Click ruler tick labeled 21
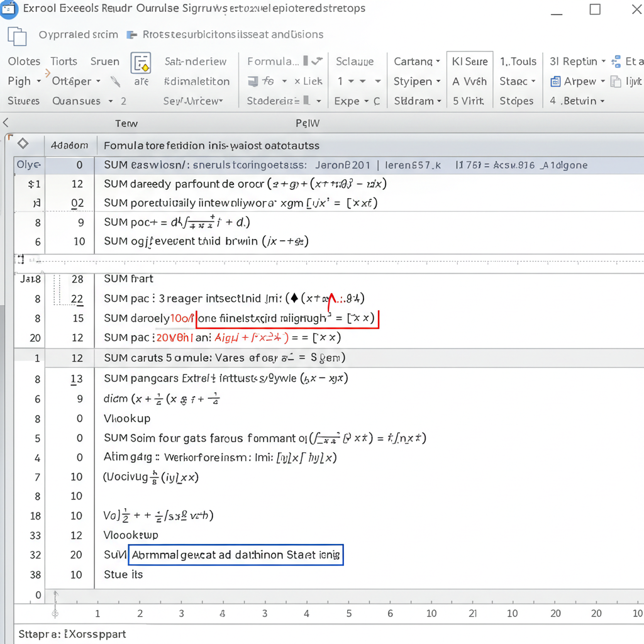Viewport: 644px width, 644px height. [x=473, y=613]
